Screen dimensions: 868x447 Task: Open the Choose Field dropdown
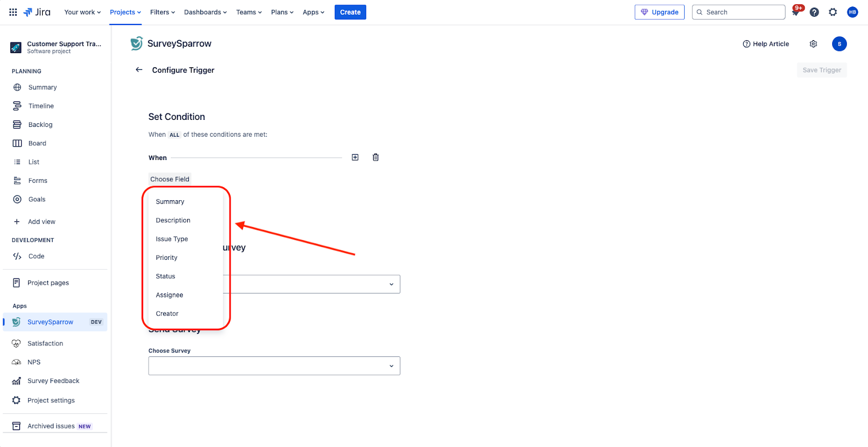tap(170, 179)
